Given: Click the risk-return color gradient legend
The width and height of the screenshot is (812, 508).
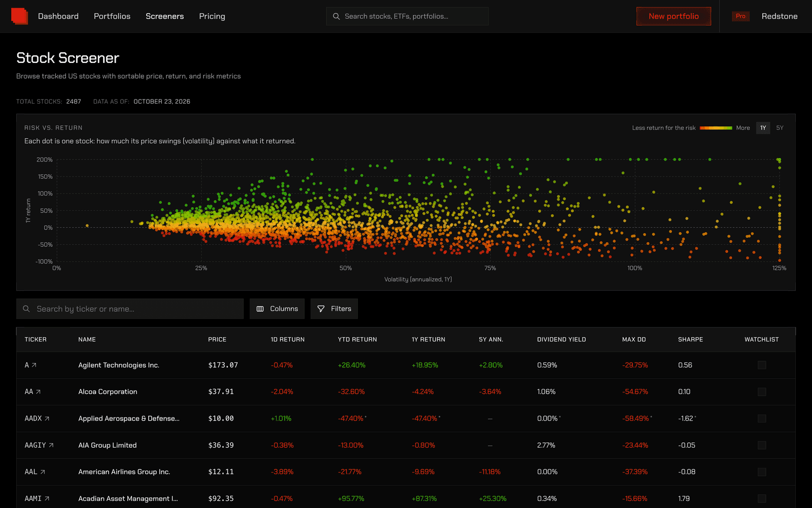Looking at the screenshot, I should pos(716,128).
